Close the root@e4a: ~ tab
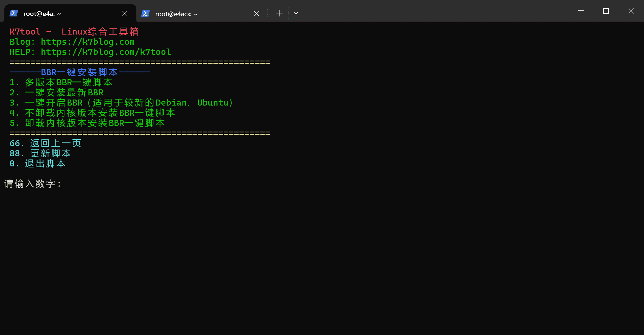644x335 pixels. pyautogui.click(x=124, y=13)
